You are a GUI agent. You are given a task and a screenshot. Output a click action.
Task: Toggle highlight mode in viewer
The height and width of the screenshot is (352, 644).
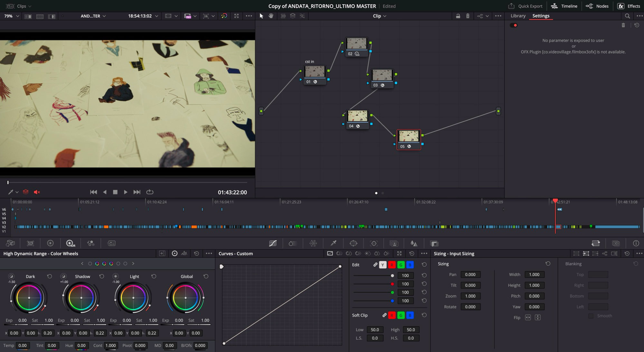click(52, 16)
